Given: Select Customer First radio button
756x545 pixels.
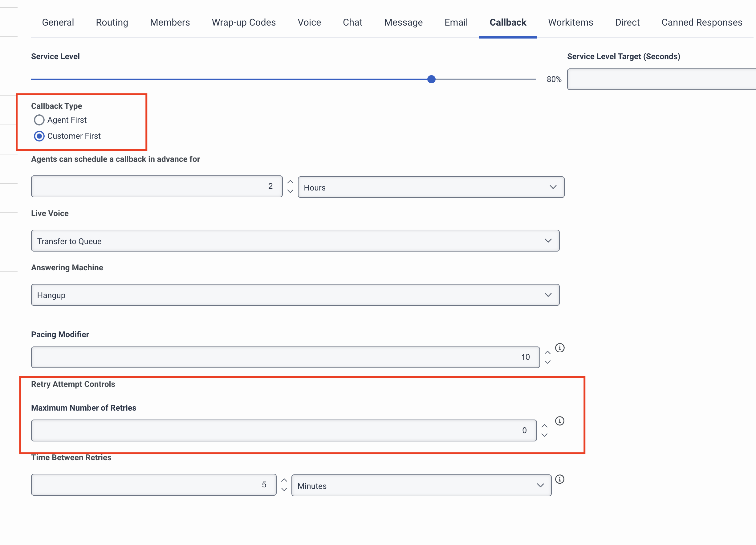Looking at the screenshot, I should 39,136.
